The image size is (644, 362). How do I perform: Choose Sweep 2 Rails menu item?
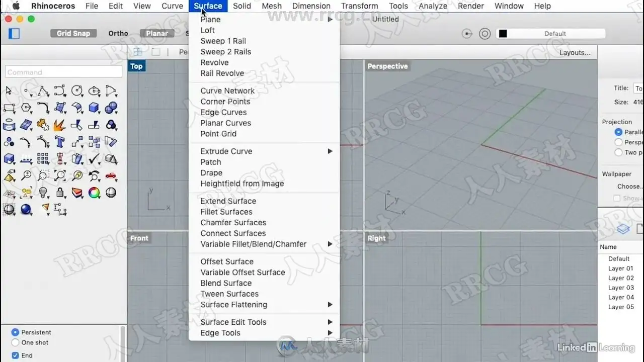[x=264, y=52]
